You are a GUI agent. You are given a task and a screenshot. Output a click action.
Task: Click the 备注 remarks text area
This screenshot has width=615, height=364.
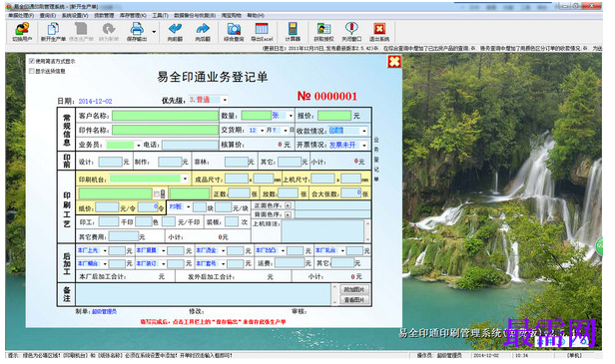coord(204,294)
